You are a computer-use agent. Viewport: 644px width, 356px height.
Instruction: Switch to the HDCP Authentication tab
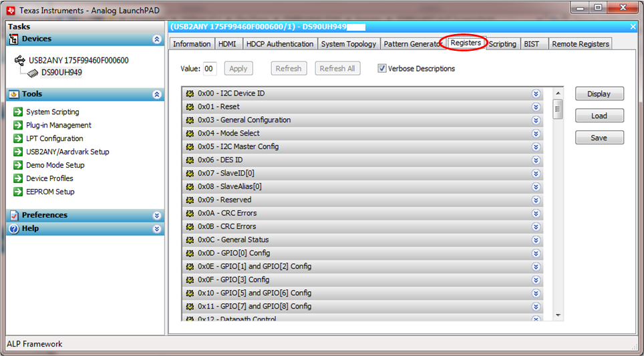[x=279, y=44]
